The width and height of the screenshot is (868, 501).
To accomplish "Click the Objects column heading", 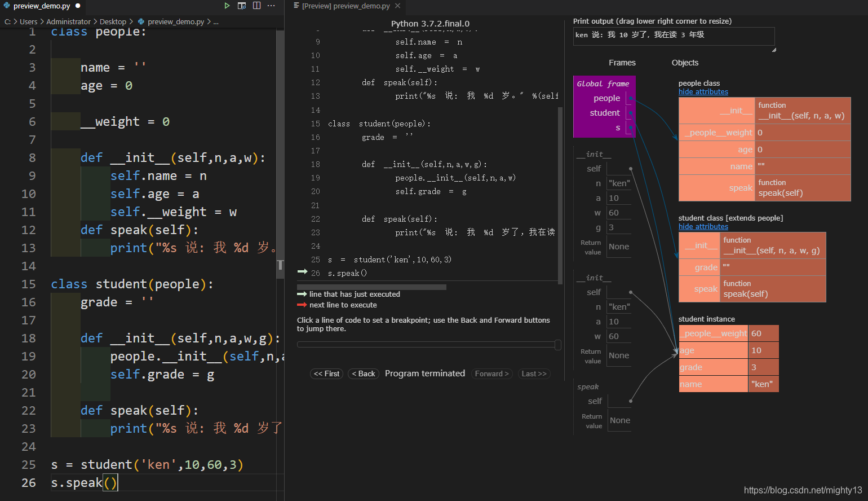I will point(685,63).
